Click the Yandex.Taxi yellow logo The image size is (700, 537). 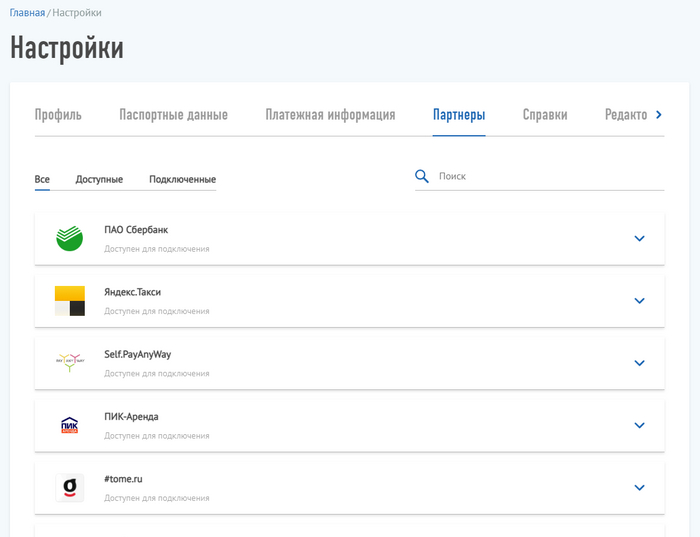pyautogui.click(x=70, y=300)
